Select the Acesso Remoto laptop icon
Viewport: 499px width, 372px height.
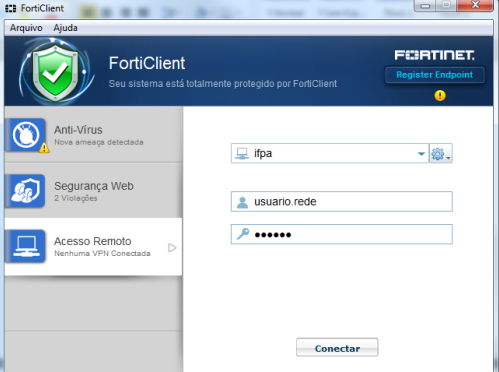(25, 246)
